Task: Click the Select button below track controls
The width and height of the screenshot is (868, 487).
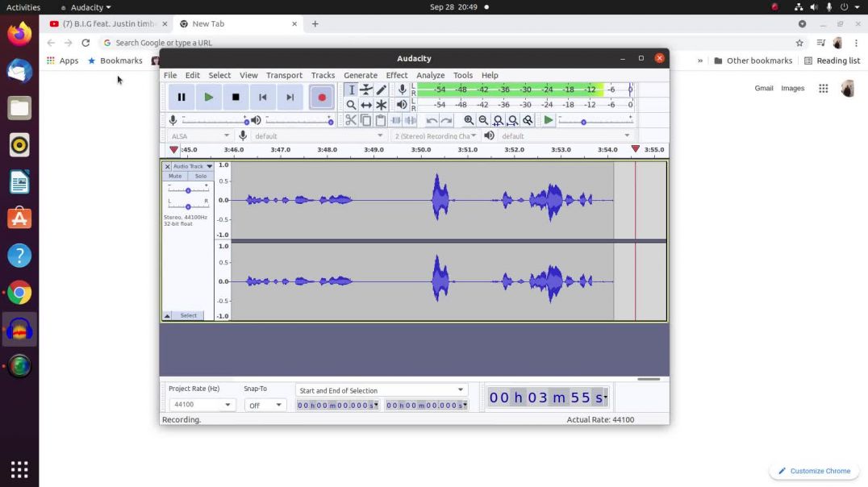Action: coord(188,315)
